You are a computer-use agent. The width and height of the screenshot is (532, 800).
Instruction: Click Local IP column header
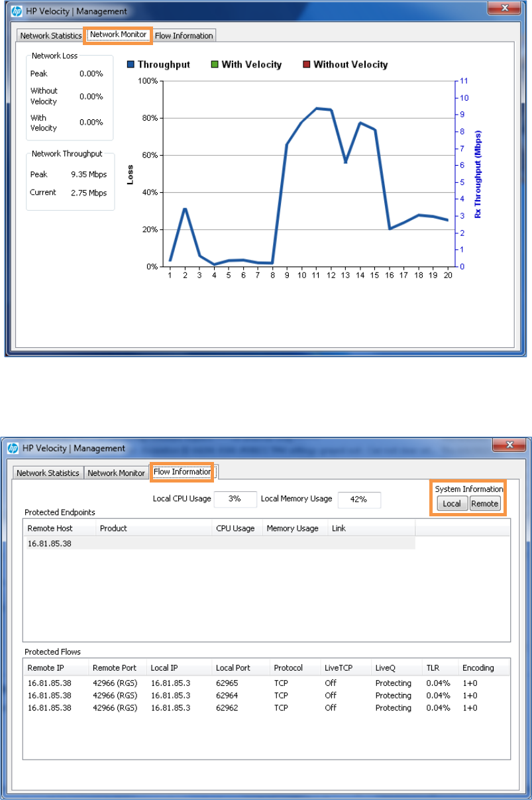[x=180, y=668]
